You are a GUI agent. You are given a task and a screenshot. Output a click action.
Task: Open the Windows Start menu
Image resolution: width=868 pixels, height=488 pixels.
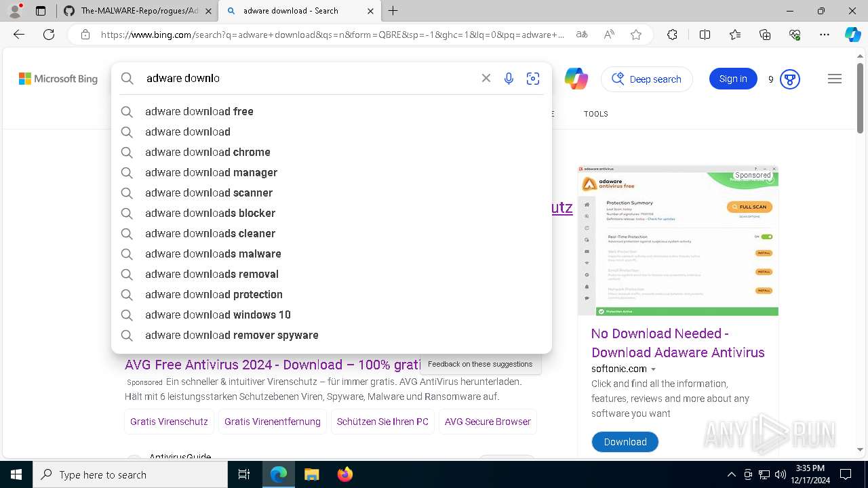pos(16,474)
